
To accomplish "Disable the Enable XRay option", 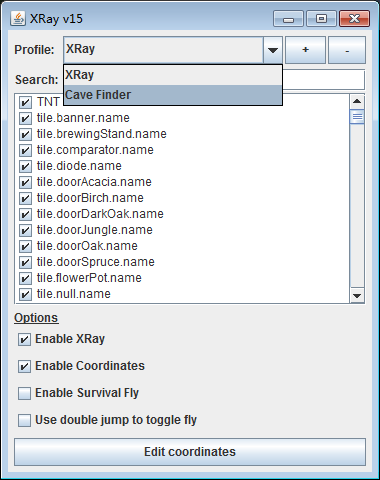I will pos(24,339).
